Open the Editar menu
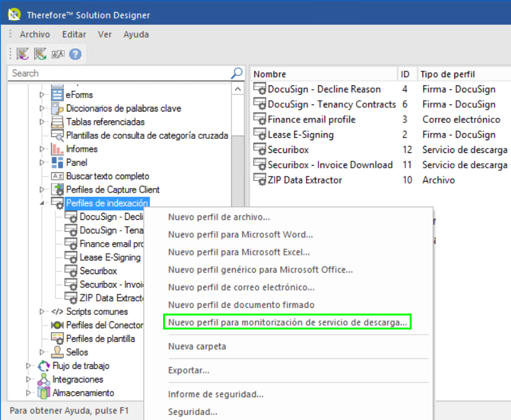 pos(75,34)
